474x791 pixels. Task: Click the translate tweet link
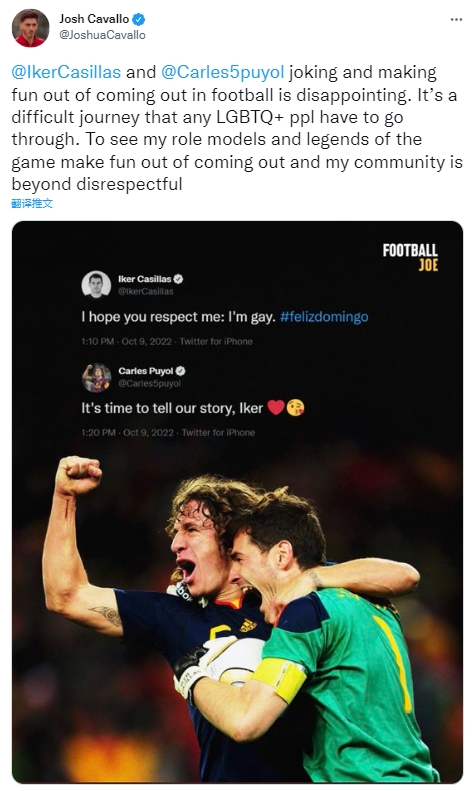[x=32, y=203]
